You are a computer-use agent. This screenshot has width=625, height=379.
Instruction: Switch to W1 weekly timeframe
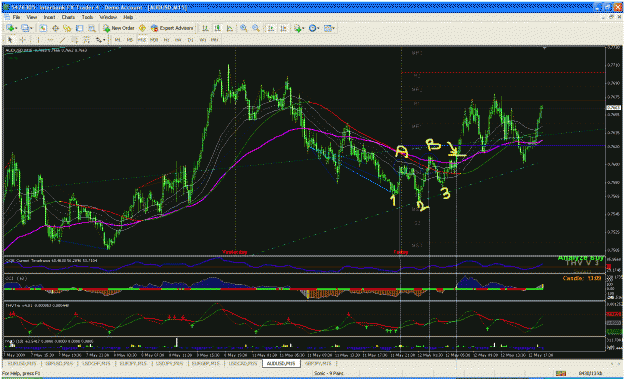coord(202,40)
